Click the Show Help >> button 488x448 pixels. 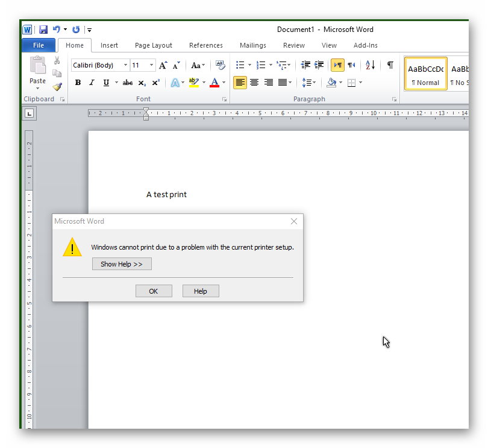pos(122,264)
